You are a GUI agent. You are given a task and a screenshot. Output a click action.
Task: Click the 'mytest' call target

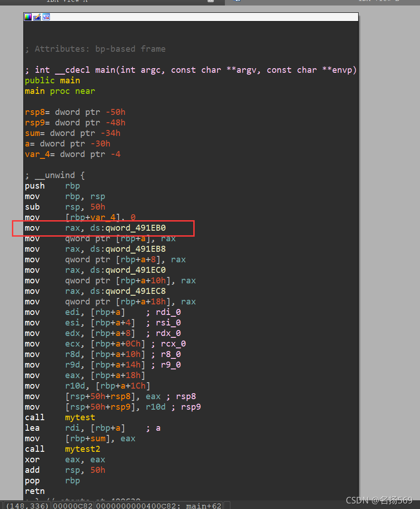(80, 418)
